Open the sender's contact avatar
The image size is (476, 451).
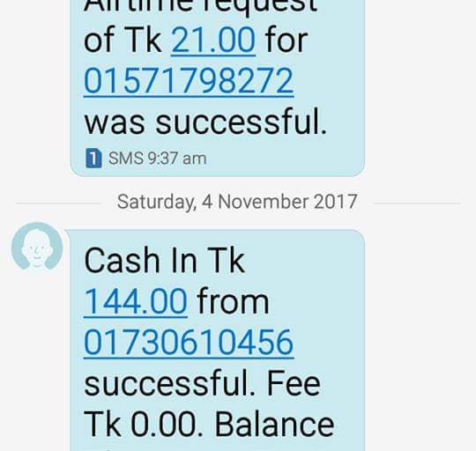point(37,246)
